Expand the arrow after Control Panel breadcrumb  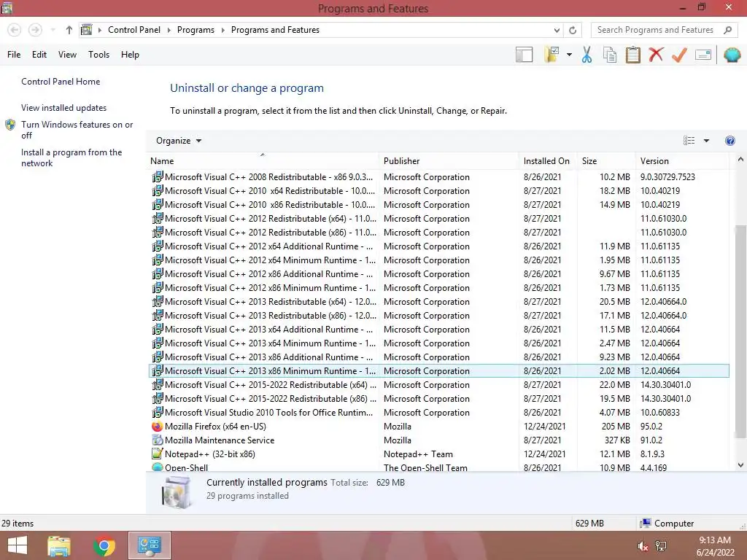click(x=169, y=30)
